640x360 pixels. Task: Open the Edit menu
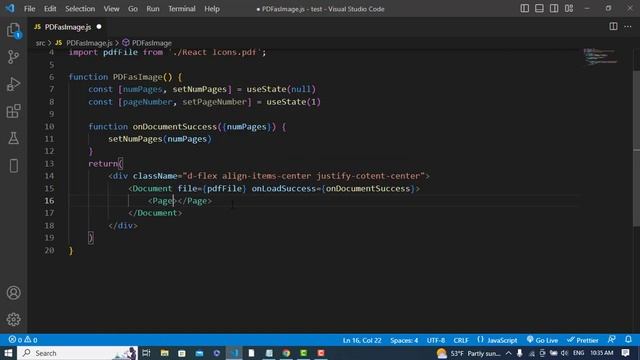(x=50, y=9)
